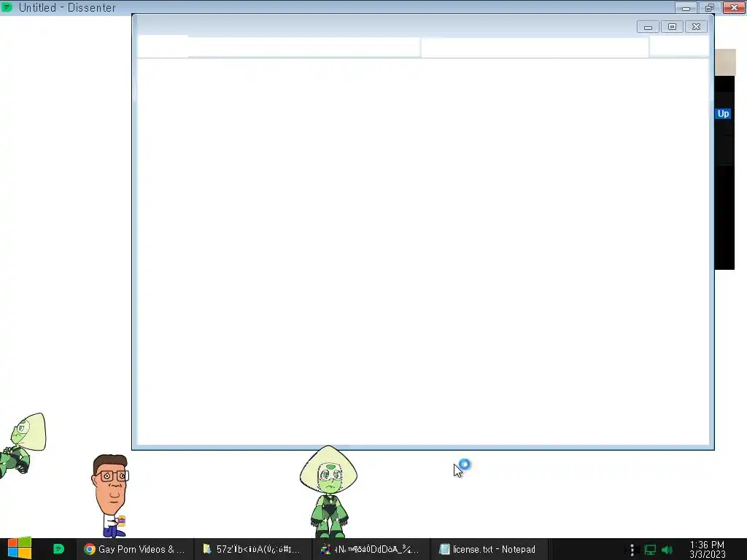The height and width of the screenshot is (560, 747).
Task: Restore down the Dissenter window
Action: (x=710, y=7)
